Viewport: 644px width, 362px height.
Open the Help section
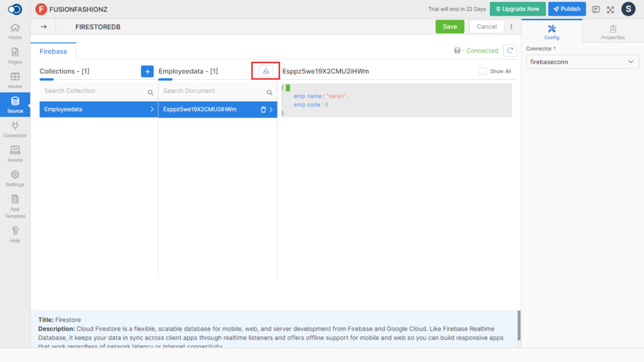tap(15, 235)
